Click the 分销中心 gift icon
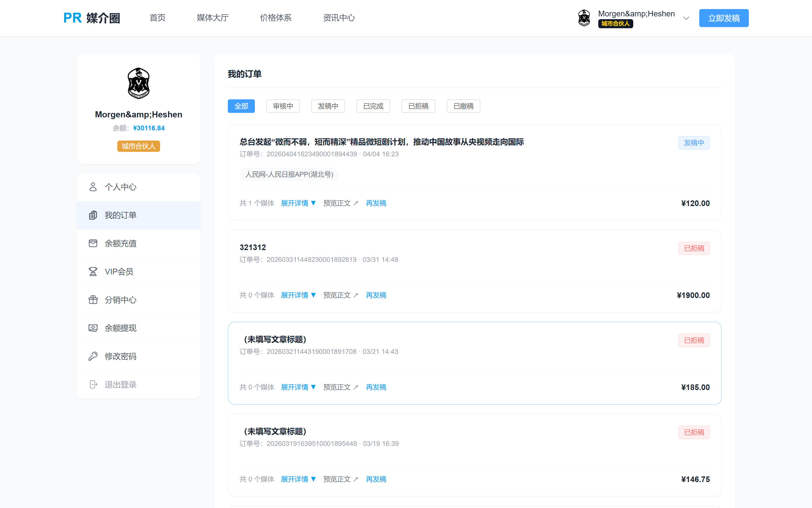This screenshot has width=812, height=508. [x=93, y=300]
